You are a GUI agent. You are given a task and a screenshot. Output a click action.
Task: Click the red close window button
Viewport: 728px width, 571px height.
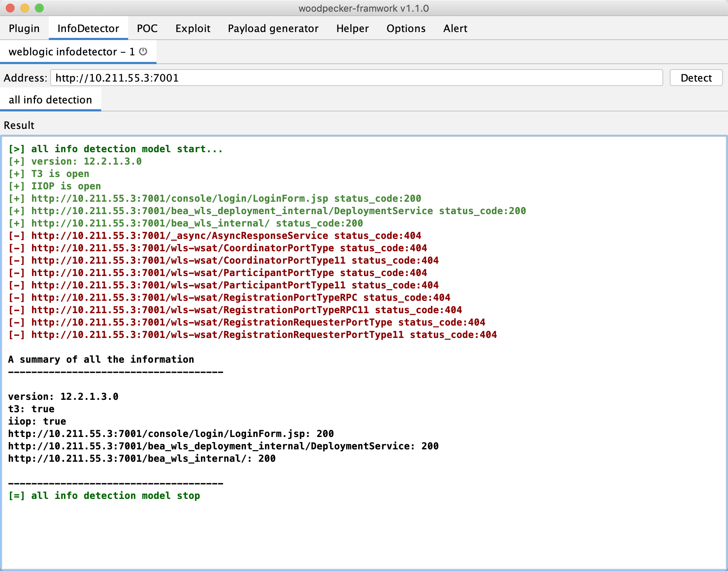click(x=11, y=8)
